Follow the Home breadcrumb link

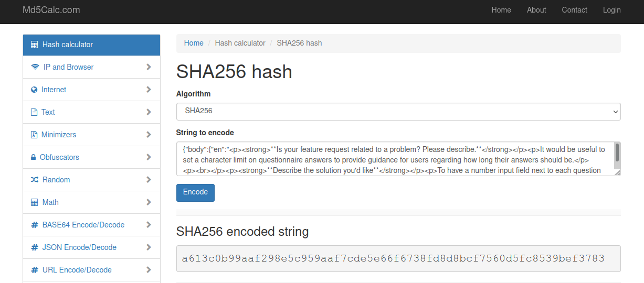pos(194,43)
